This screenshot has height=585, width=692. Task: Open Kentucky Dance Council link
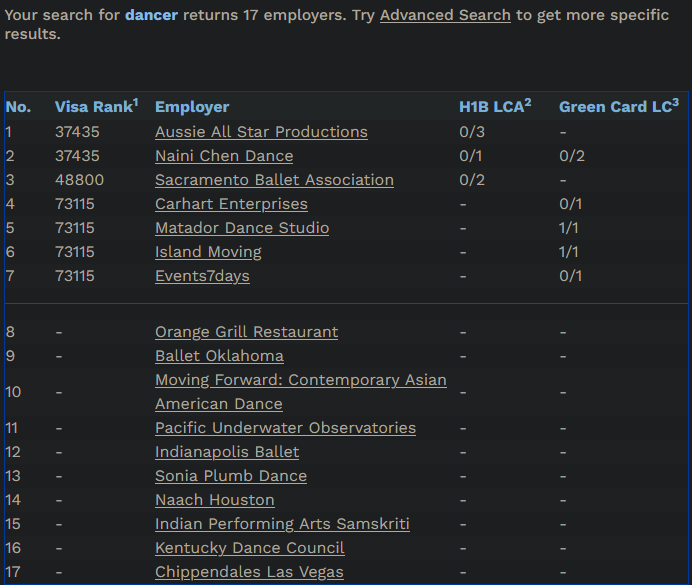point(250,548)
